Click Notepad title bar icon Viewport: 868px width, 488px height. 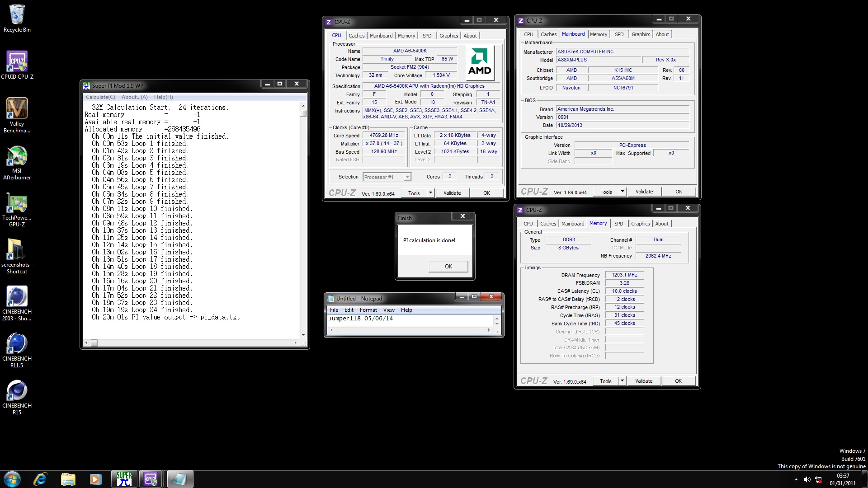330,299
